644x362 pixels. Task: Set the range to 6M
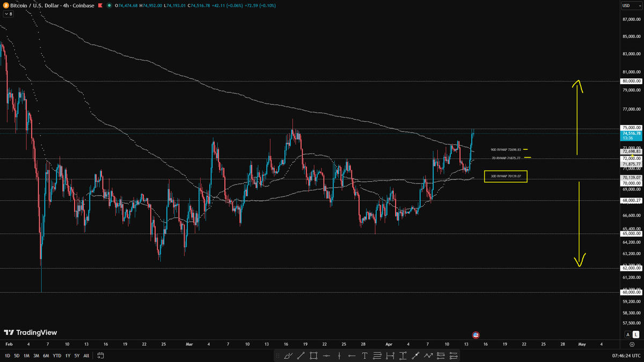pos(46,355)
